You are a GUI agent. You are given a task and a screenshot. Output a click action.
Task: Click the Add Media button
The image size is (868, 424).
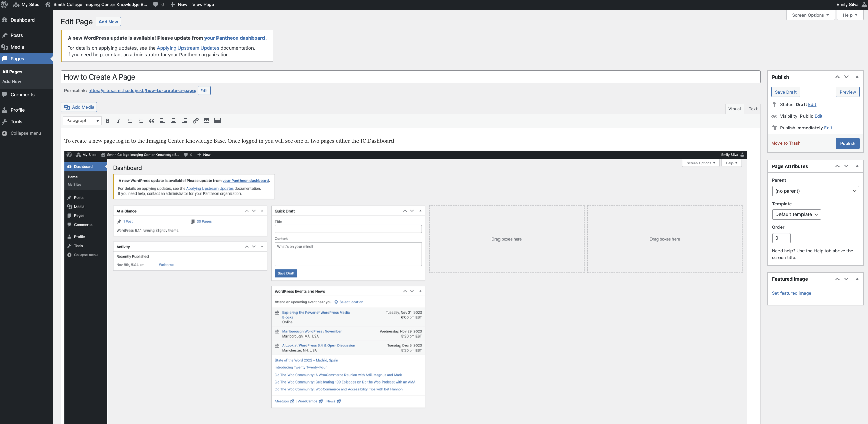[79, 107]
